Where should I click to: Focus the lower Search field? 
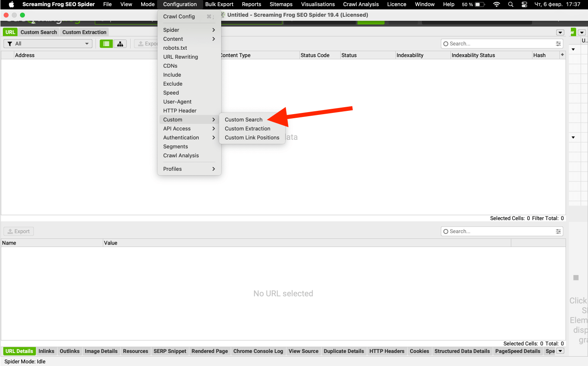pyautogui.click(x=502, y=231)
